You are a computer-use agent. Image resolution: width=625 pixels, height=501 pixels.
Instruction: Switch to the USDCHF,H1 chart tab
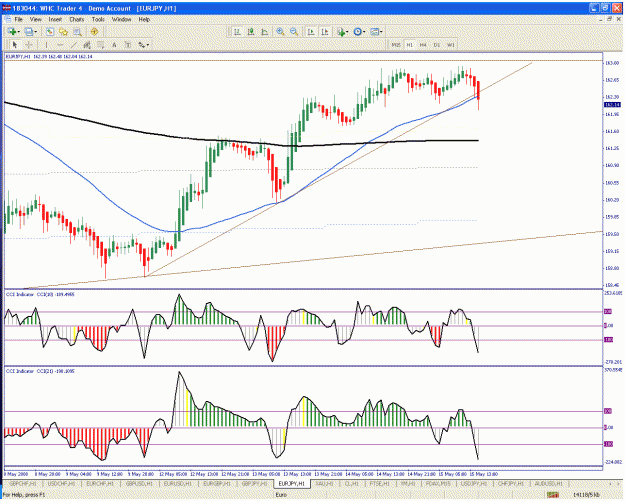coord(61,483)
